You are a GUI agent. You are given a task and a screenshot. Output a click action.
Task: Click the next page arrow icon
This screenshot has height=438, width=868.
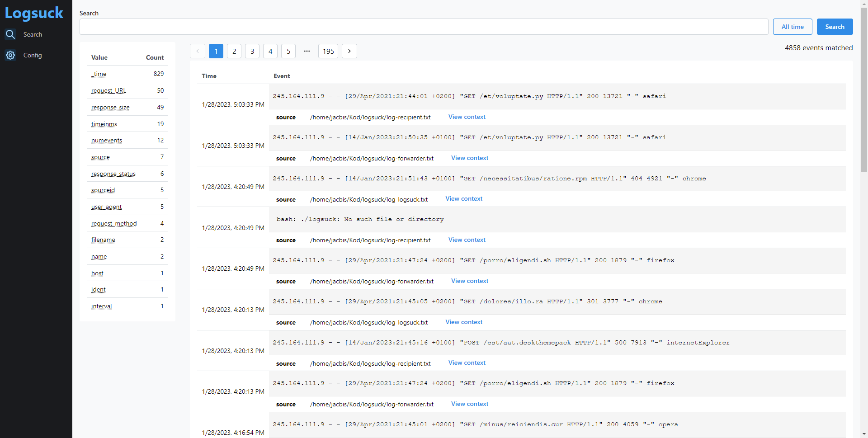click(349, 51)
